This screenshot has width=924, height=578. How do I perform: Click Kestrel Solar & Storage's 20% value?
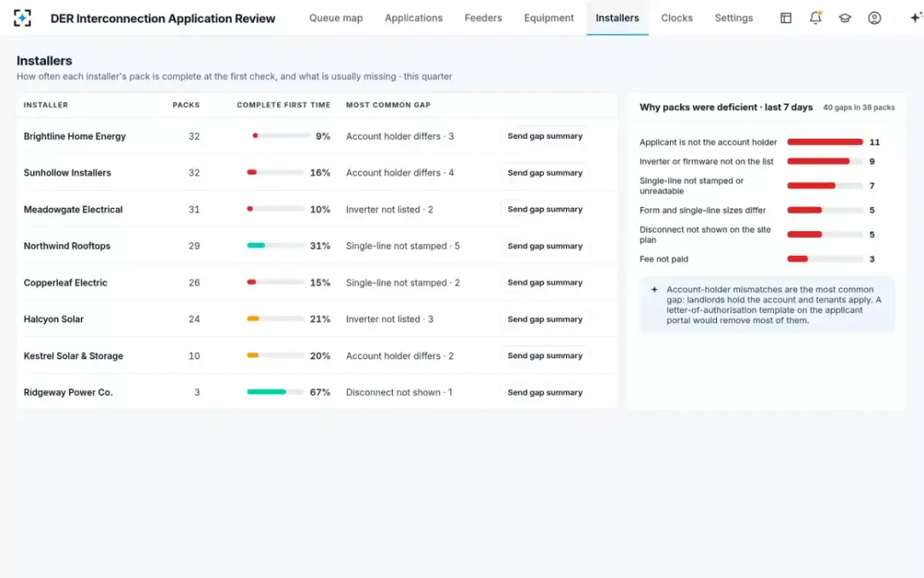tap(320, 356)
